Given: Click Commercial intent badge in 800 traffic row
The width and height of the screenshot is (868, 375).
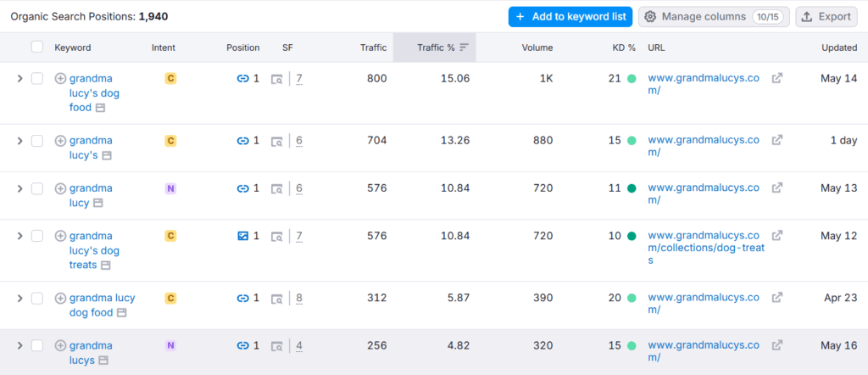Looking at the screenshot, I should (x=170, y=79).
